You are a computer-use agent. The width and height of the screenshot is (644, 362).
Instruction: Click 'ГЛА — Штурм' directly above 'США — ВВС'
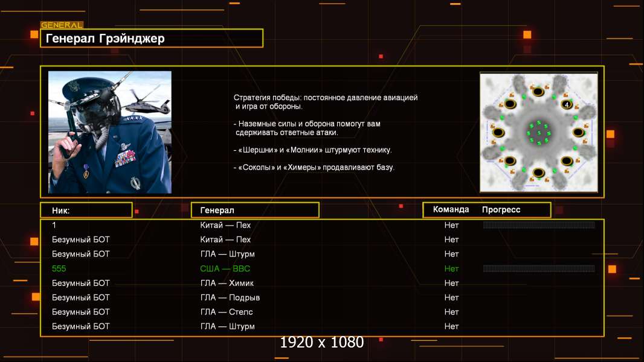tap(227, 254)
